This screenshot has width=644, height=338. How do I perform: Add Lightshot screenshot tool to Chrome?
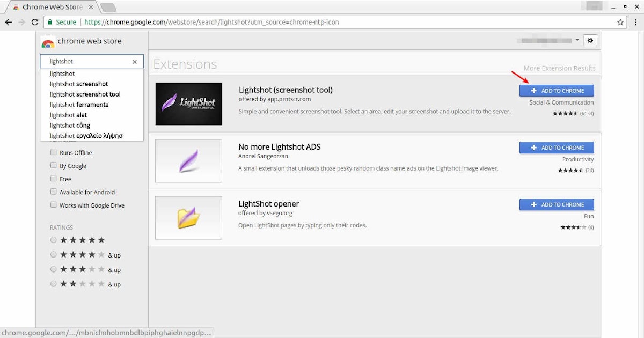tap(557, 90)
